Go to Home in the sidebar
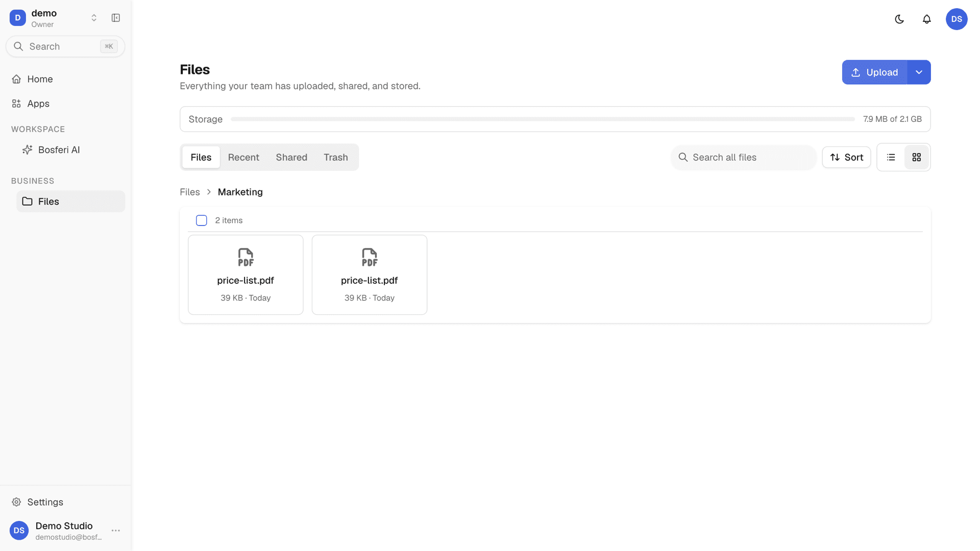 tap(65, 79)
